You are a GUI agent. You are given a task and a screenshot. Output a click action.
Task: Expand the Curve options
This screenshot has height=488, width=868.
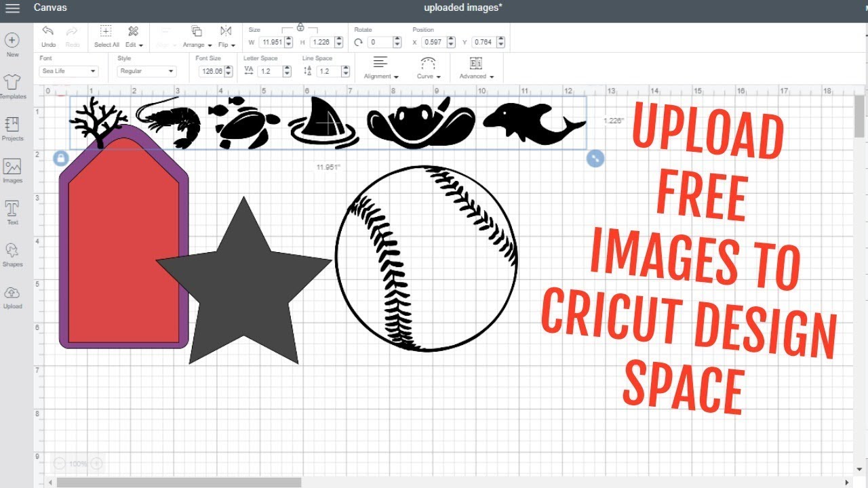[429, 67]
